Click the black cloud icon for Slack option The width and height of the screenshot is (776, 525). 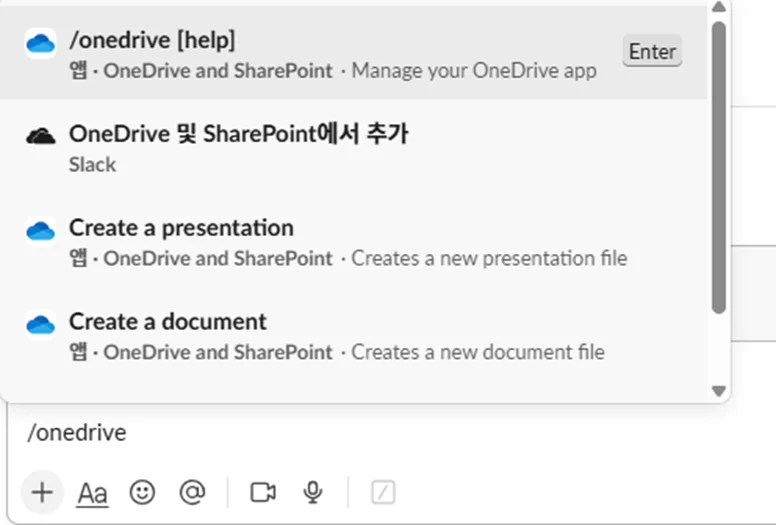pyautogui.click(x=40, y=137)
